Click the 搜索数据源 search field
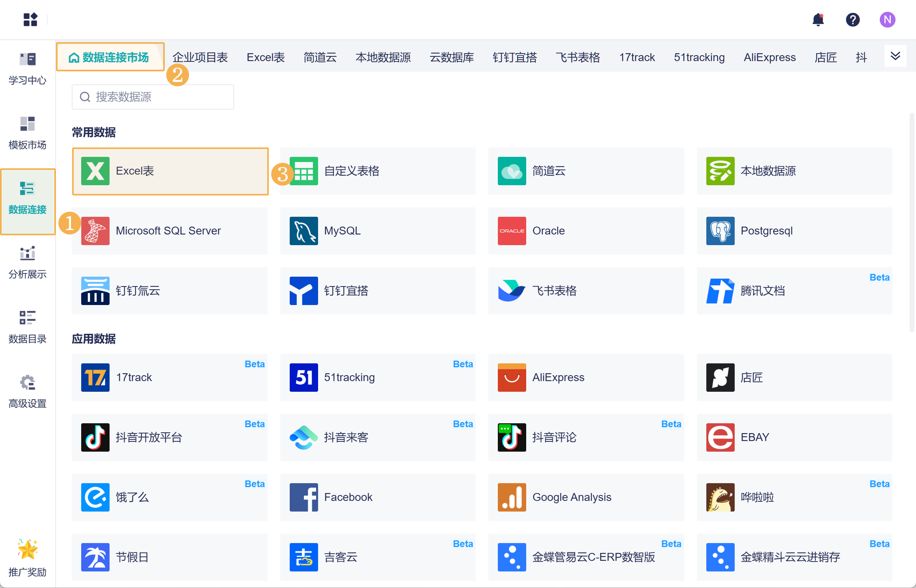Image resolution: width=916 pixels, height=588 pixels. pos(153,97)
